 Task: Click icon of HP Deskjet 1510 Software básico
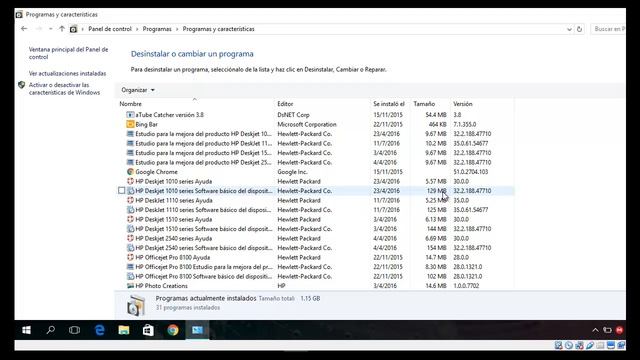point(130,229)
